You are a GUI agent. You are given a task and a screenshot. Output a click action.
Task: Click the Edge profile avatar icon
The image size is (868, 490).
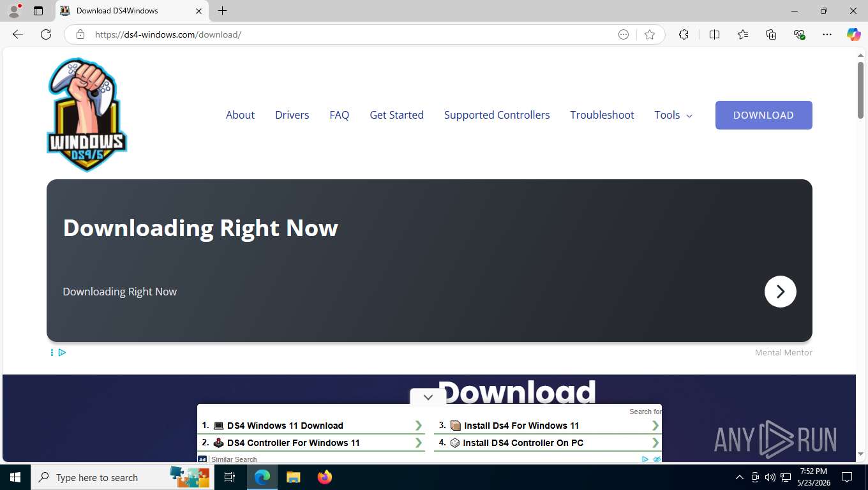[x=14, y=11]
